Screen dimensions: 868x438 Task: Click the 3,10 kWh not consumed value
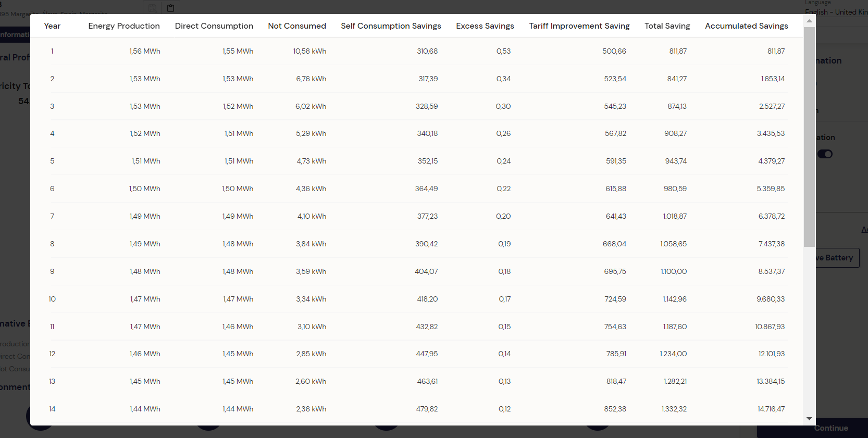tap(312, 327)
